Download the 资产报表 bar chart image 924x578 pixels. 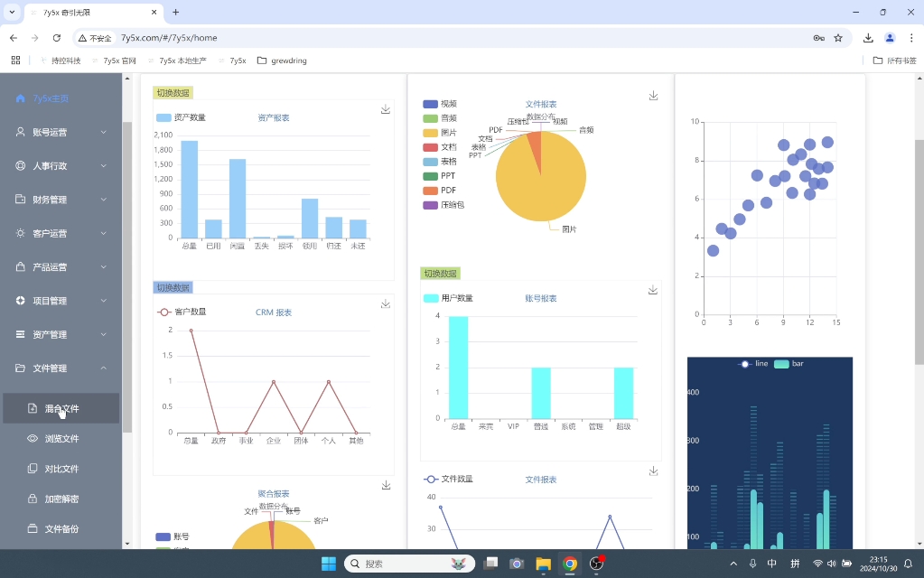(386, 109)
